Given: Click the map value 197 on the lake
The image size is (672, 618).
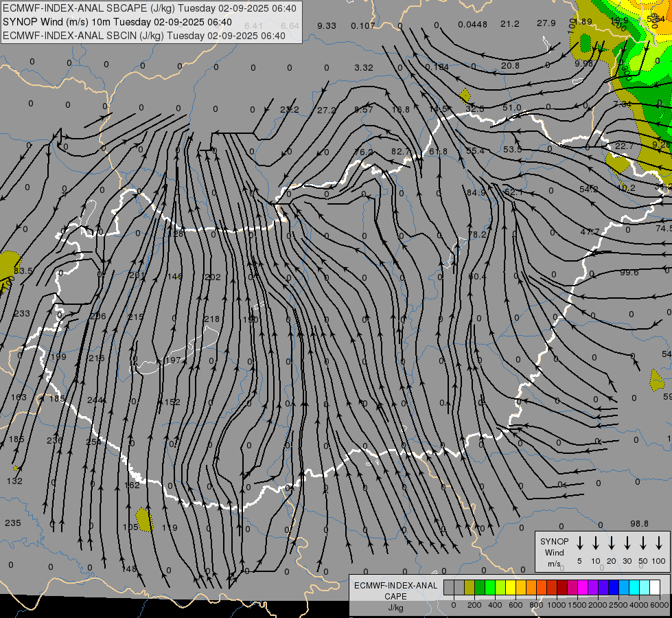Looking at the screenshot, I should click(173, 360).
